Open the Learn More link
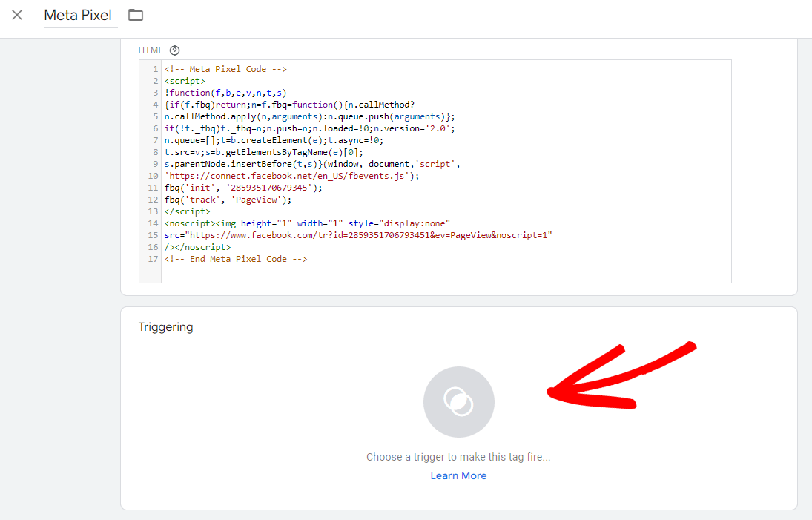 458,475
